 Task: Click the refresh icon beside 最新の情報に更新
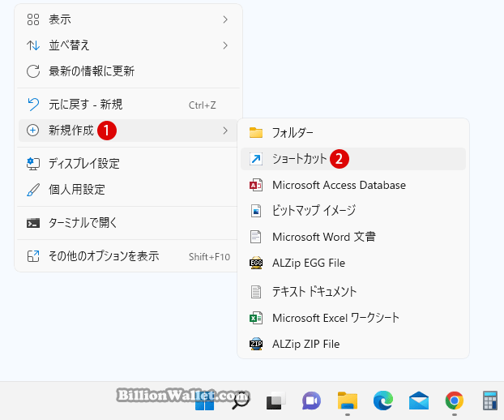point(33,71)
